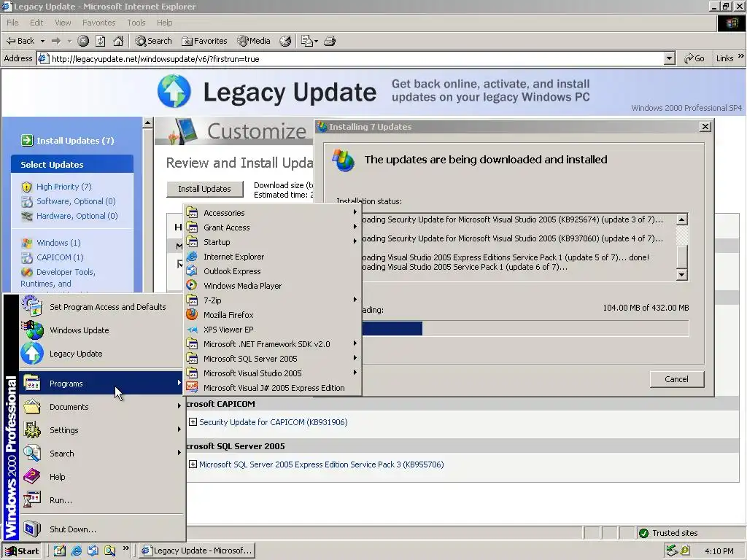Click the Home toolbar icon
Screen dimensions: 747x560
(118, 41)
